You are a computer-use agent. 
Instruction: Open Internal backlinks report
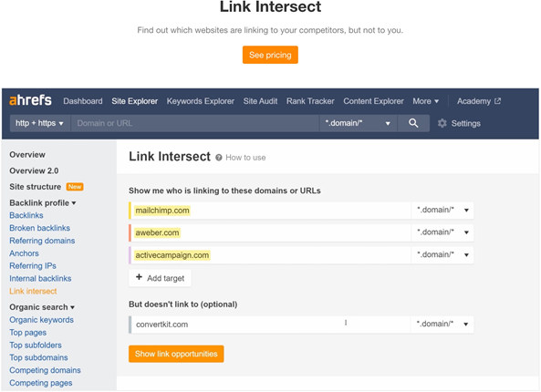tap(40, 279)
